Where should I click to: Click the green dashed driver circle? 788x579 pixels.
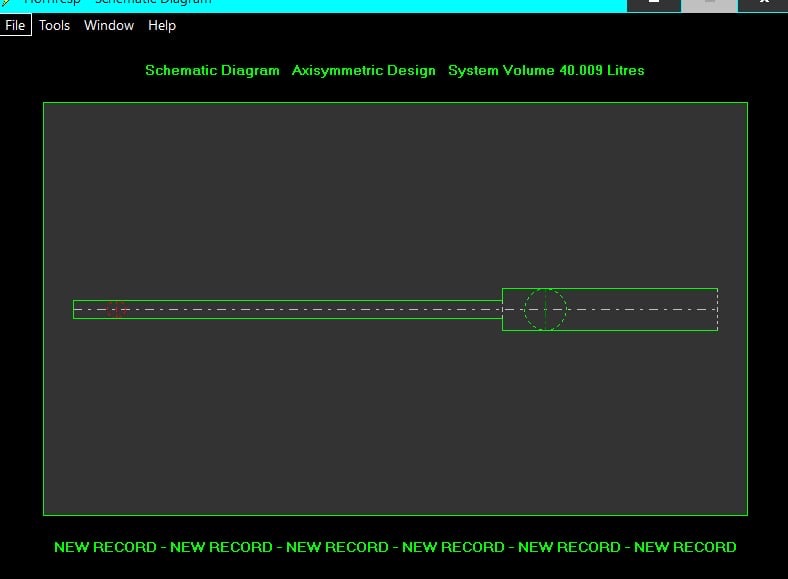(x=545, y=310)
